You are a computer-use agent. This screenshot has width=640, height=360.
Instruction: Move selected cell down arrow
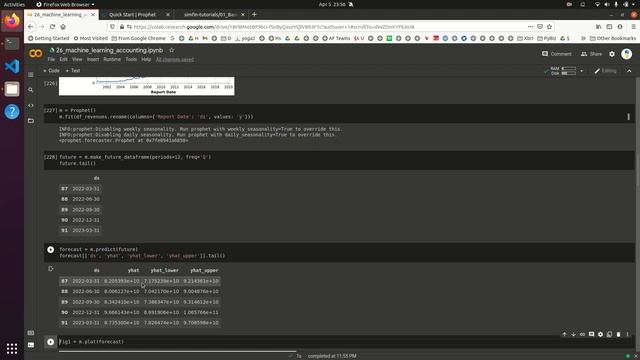coord(573,334)
